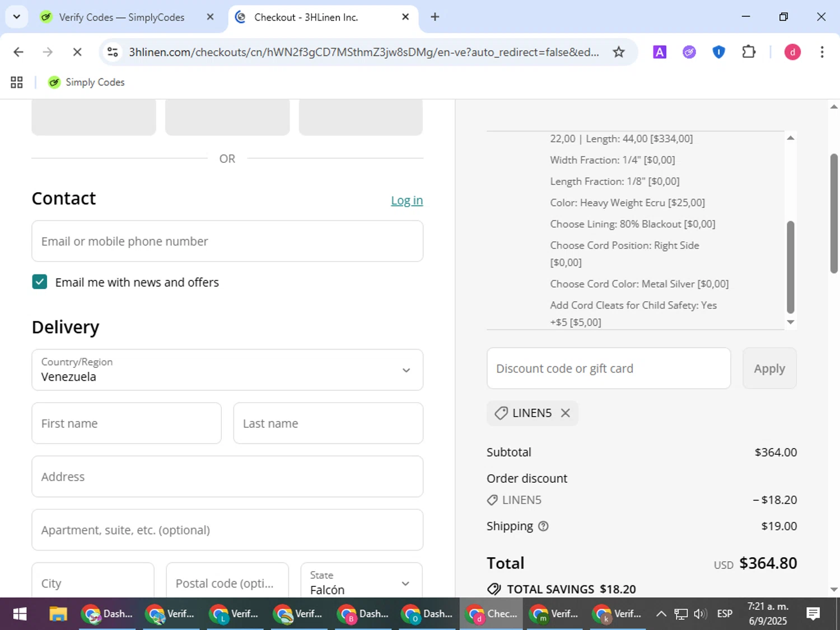Screen dimensions: 840x630
Task: Open the Chrome profile avatar 'd'
Action: (x=792, y=52)
